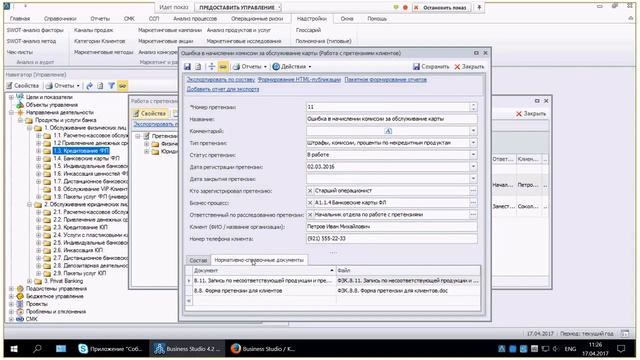Click the 'Клиент (ФИО / название организации)' input field
Screen dimensions: 640x360
coord(391,227)
